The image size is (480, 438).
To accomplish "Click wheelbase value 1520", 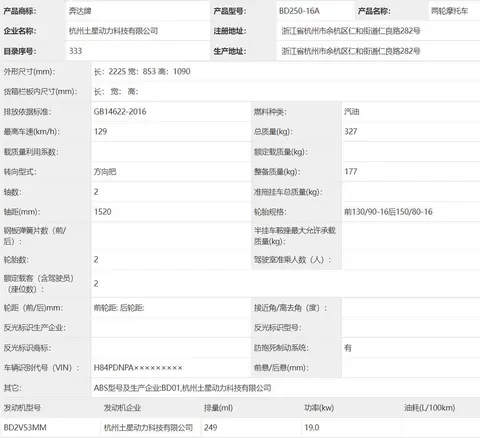I will 103,212.
